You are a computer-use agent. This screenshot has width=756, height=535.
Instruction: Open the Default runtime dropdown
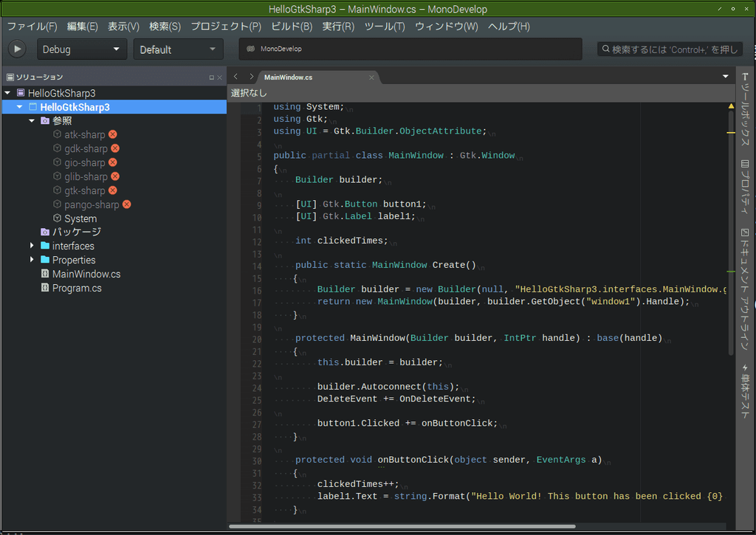point(178,49)
